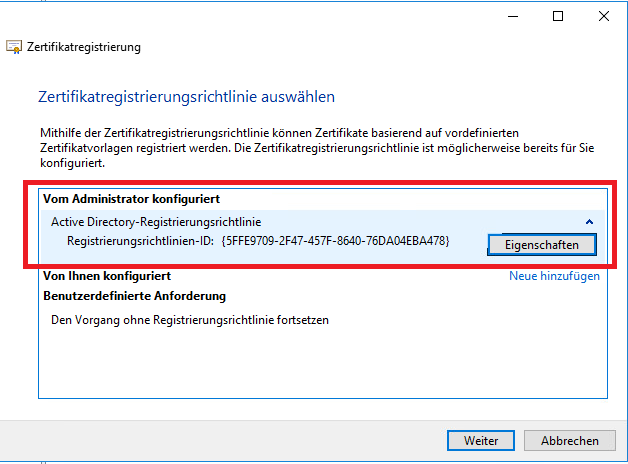Click the Benutzerdefinierte Anforderung header
This screenshot has height=464, width=628.
(134, 296)
